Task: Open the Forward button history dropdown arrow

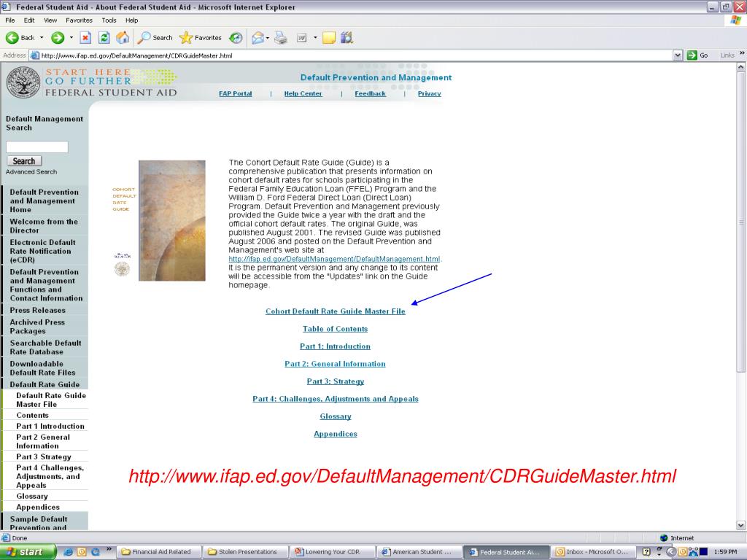Action: (x=71, y=38)
